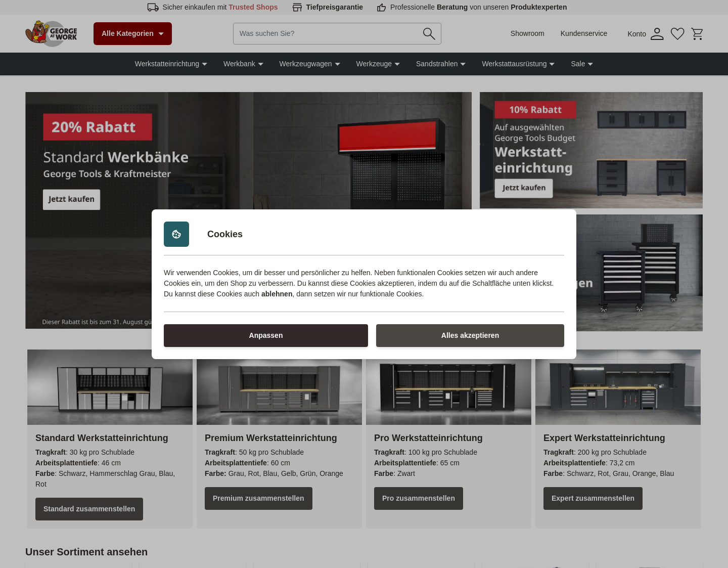Click Premium zusammenstellen button
Image resolution: width=728 pixels, height=568 pixels.
[x=258, y=498]
